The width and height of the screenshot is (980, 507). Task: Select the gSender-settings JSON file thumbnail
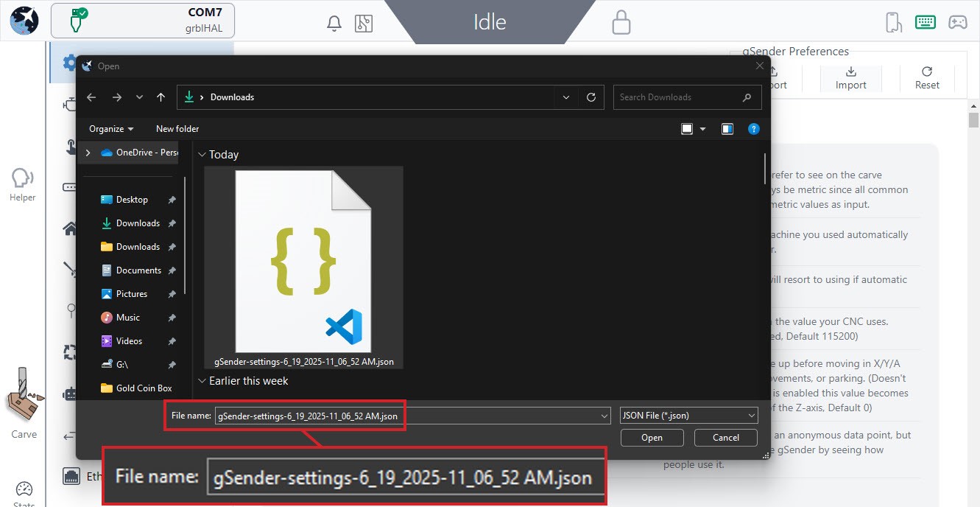(303, 265)
